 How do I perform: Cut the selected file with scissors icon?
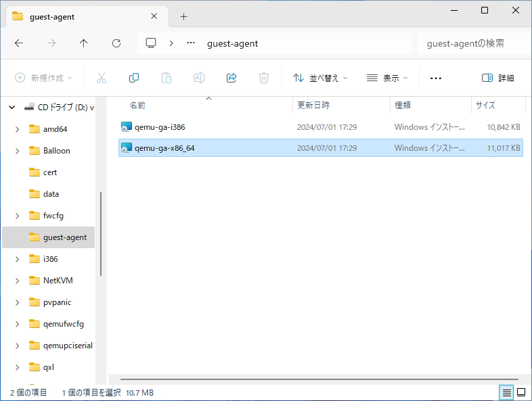[x=101, y=78]
